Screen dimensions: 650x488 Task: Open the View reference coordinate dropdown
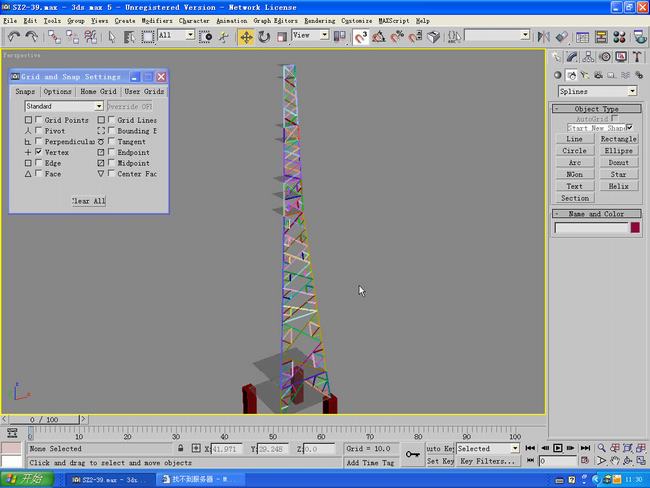(325, 35)
